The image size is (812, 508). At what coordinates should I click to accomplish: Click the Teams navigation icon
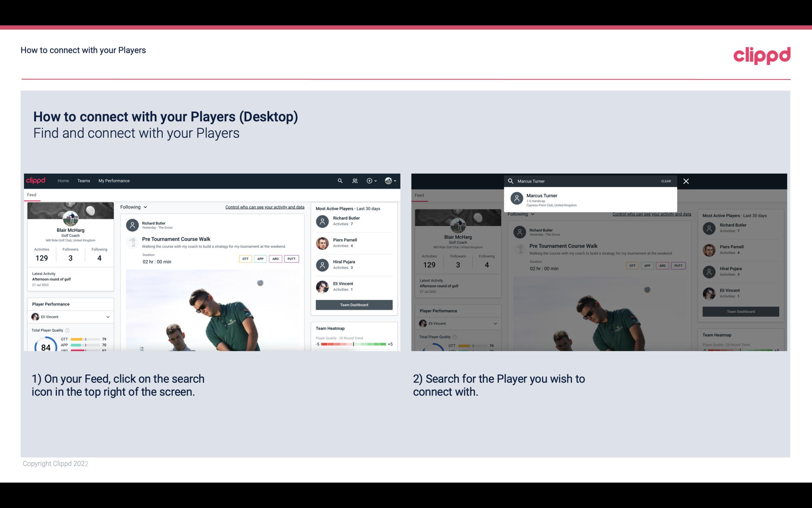(83, 180)
